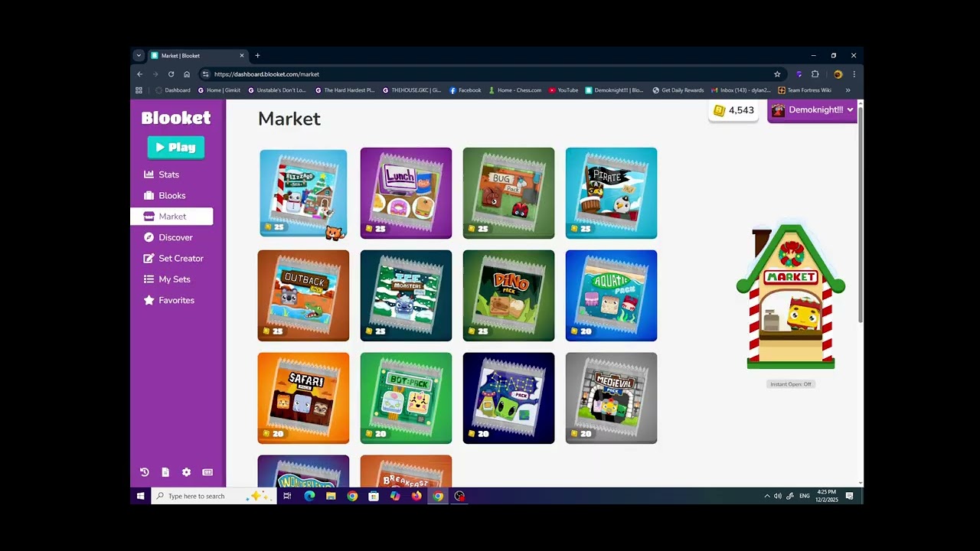
Task: Click the Windows Start button
Action: pyautogui.click(x=140, y=496)
